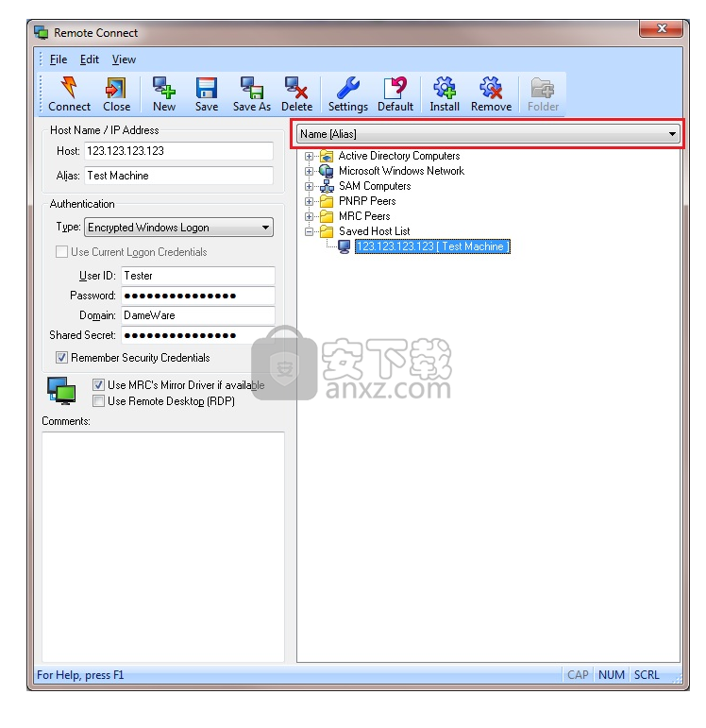Expand Active Directory Computers node

click(x=310, y=157)
